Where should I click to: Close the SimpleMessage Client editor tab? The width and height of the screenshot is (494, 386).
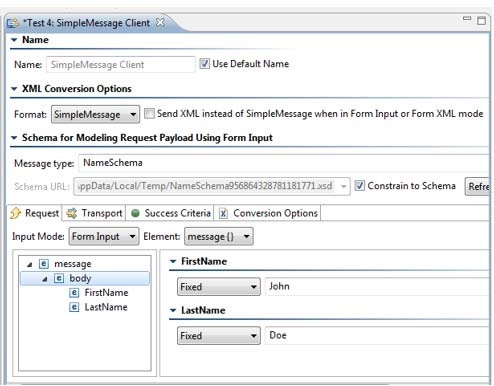tap(160, 23)
